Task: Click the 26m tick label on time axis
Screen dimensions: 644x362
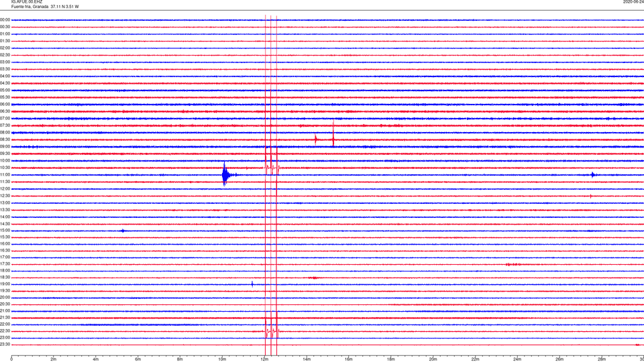Action: pos(559,359)
